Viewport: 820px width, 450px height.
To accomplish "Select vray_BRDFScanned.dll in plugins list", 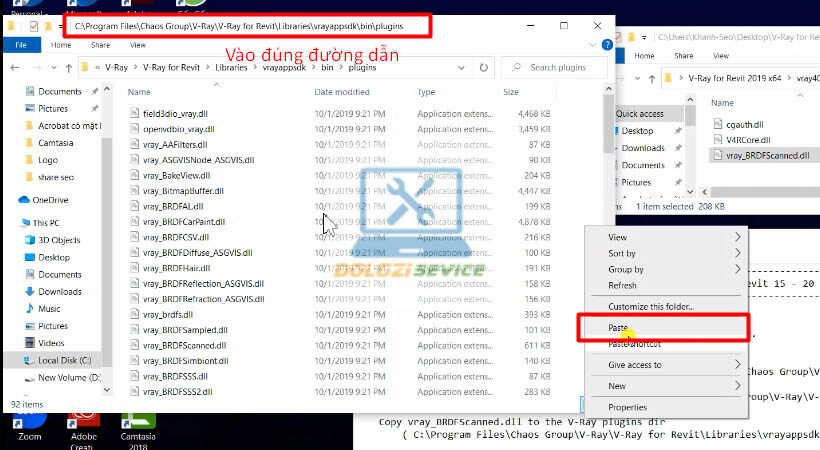I will tap(185, 345).
